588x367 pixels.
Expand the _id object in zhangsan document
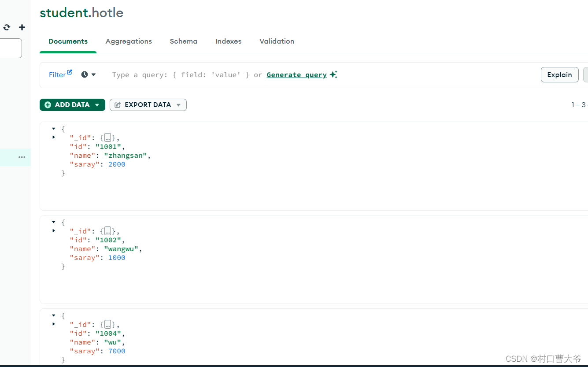[54, 137]
